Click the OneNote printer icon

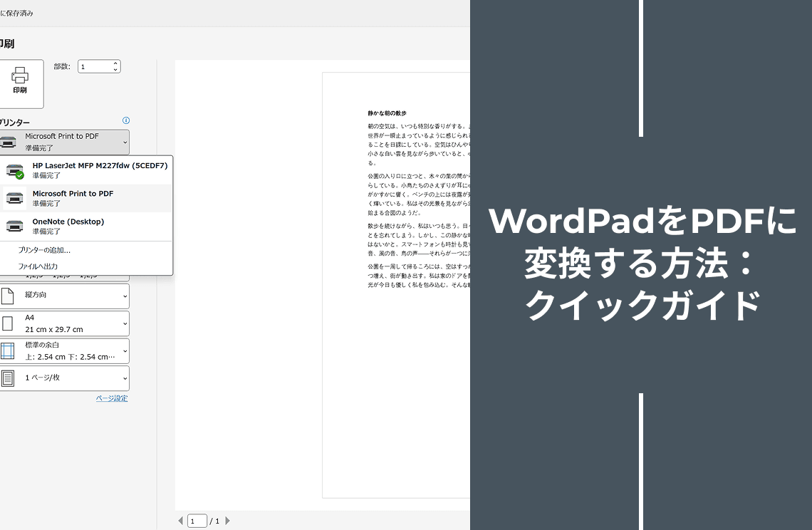(x=15, y=227)
